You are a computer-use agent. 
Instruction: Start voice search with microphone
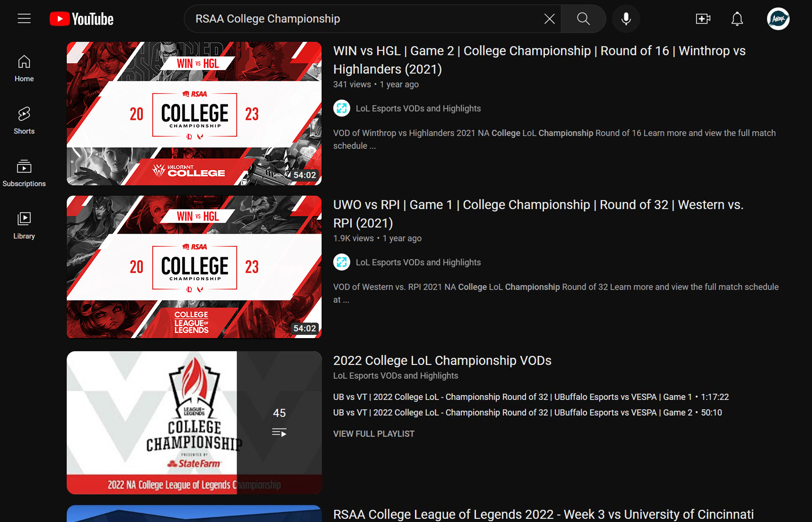(x=626, y=19)
